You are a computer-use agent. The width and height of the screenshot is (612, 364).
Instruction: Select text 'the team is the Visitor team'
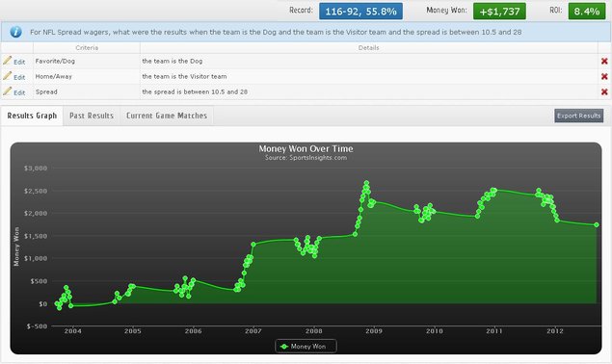(184, 76)
